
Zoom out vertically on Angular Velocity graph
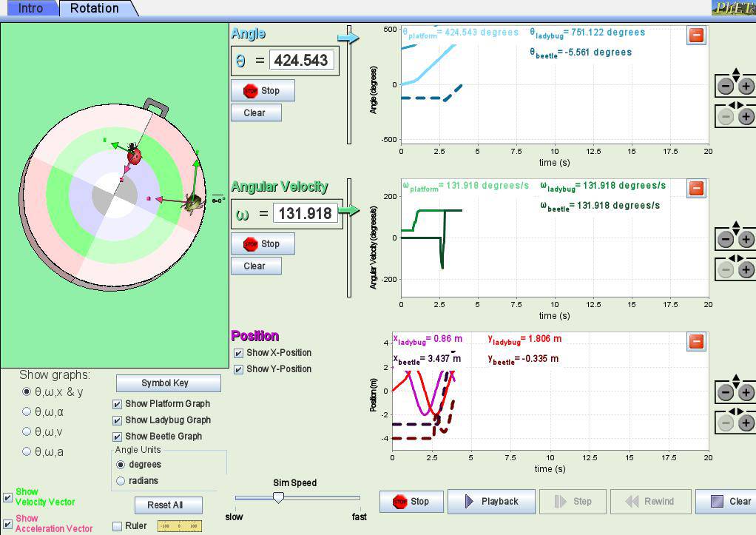pos(726,239)
